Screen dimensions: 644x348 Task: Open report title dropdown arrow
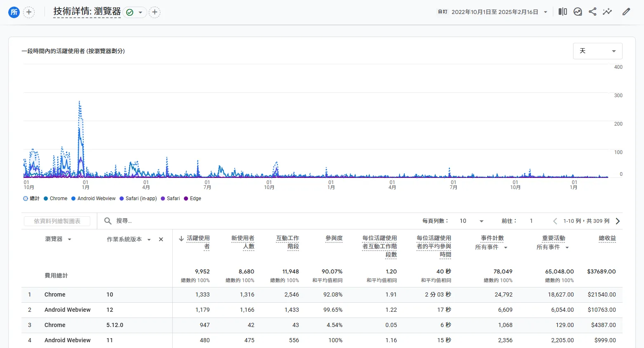point(140,12)
